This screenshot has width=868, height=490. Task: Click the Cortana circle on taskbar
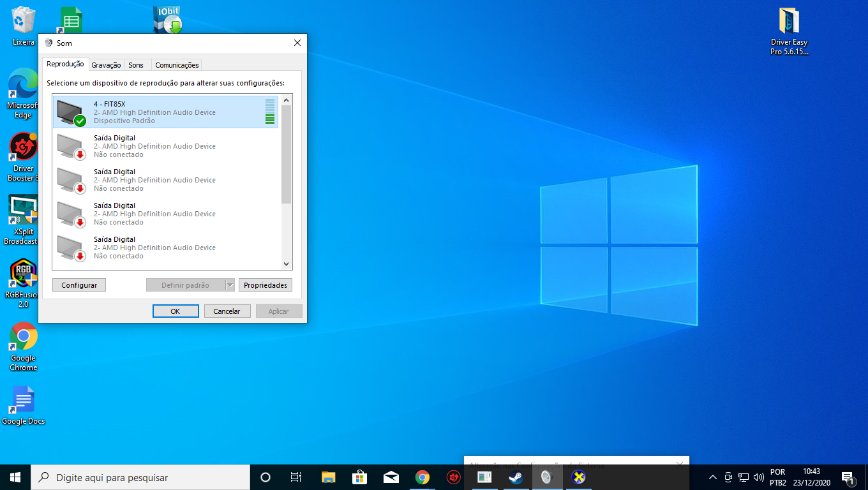266,477
